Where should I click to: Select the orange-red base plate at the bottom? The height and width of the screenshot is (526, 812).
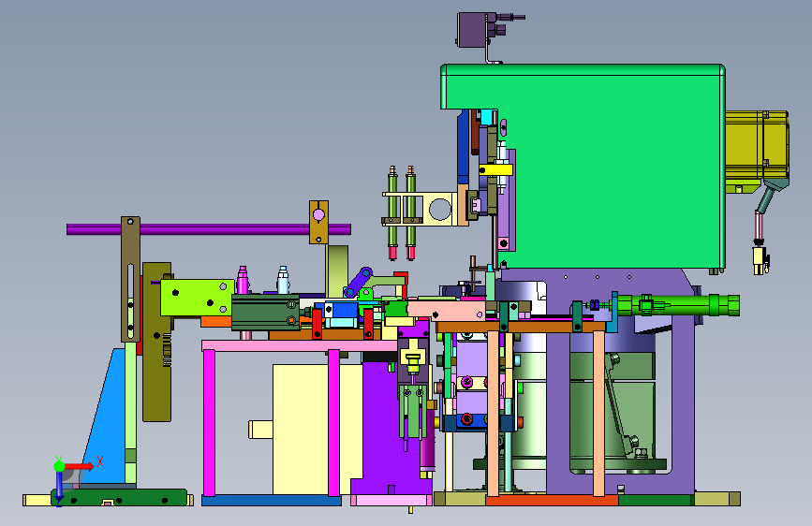(x=552, y=500)
